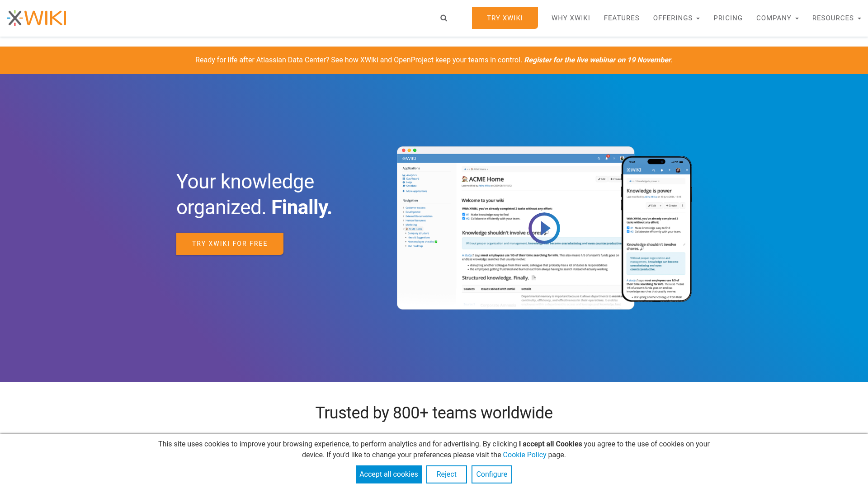Viewport: 868px width, 488px height.
Task: Select FEATURES in the top navigation
Action: click(621, 18)
